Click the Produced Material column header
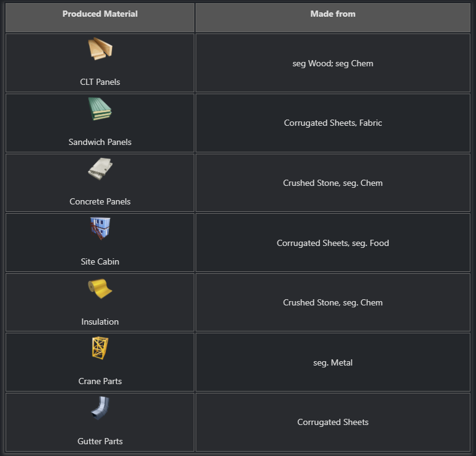The image size is (476, 456). click(100, 14)
